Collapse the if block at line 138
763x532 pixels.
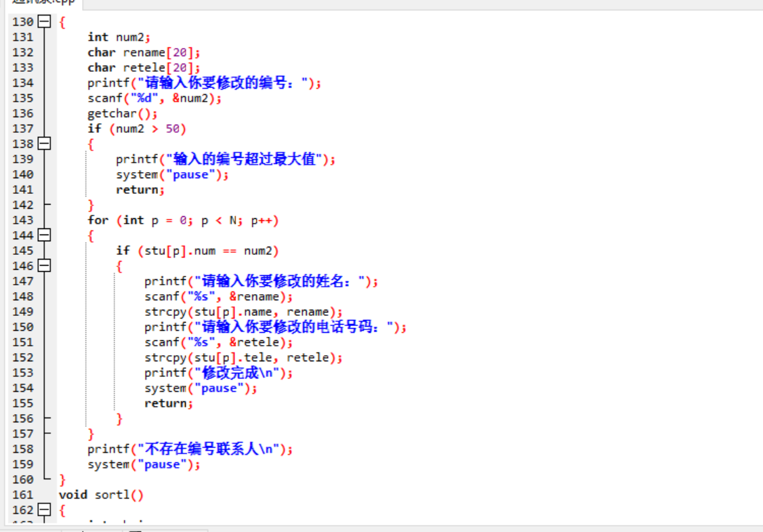(44, 144)
